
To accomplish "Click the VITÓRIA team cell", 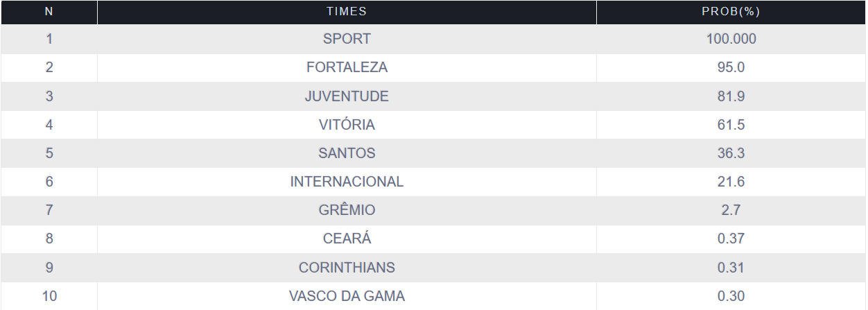I will (x=347, y=125).
